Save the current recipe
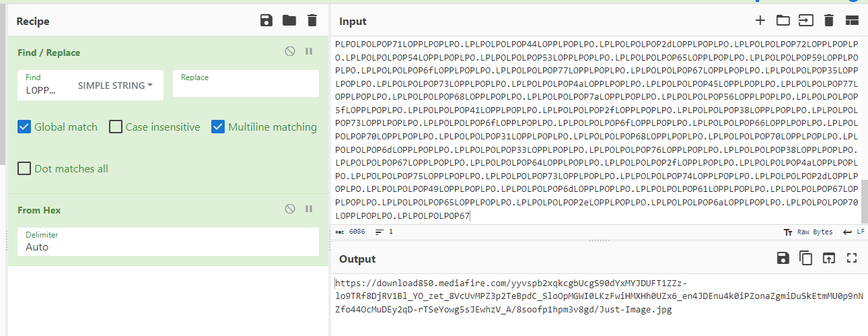 coord(266,21)
